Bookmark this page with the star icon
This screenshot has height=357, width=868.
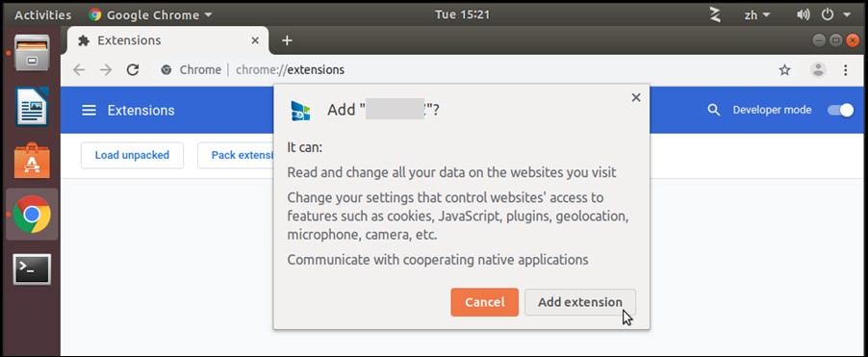784,69
